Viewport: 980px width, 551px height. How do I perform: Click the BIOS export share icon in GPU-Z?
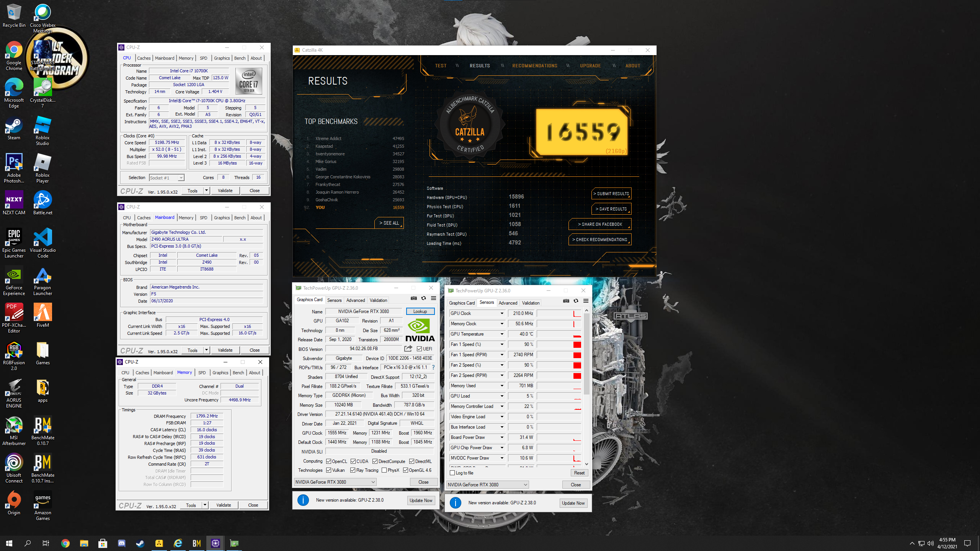point(408,349)
